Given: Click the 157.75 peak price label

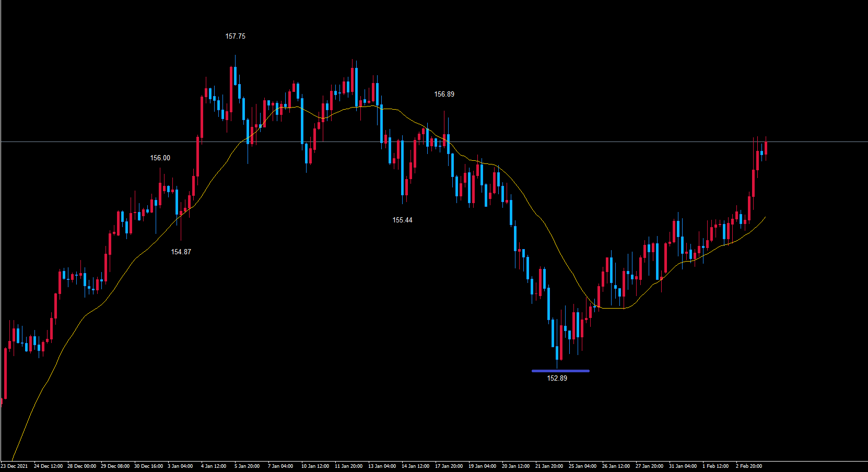Looking at the screenshot, I should pos(235,37).
